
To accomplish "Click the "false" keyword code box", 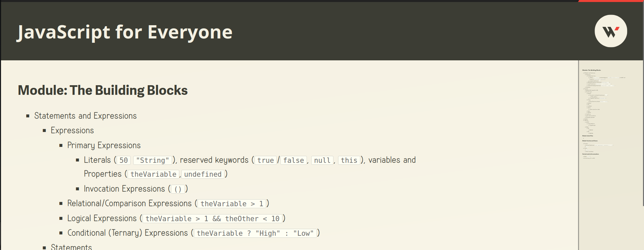I will [293, 160].
